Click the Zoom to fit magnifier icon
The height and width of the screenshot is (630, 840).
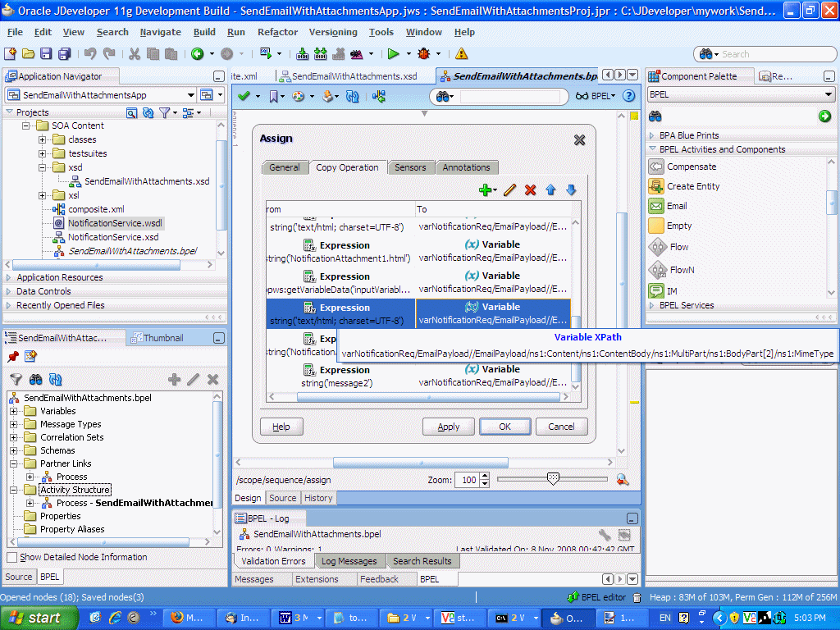pyautogui.click(x=623, y=479)
